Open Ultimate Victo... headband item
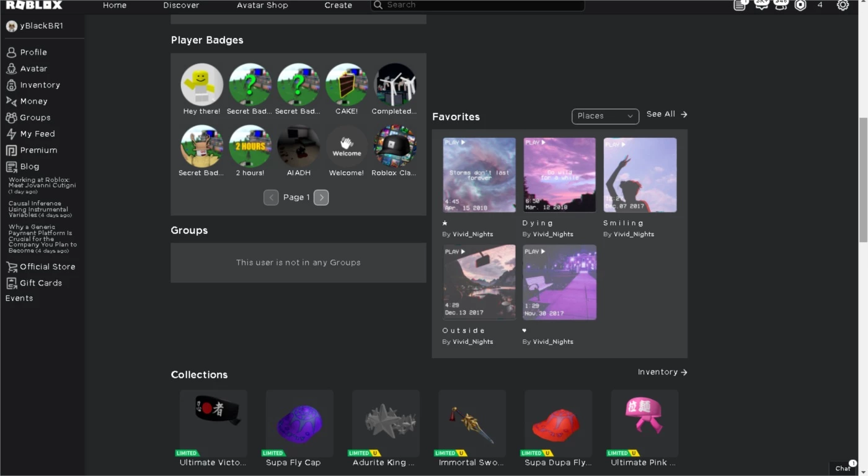The image size is (868, 476). pyautogui.click(x=213, y=423)
